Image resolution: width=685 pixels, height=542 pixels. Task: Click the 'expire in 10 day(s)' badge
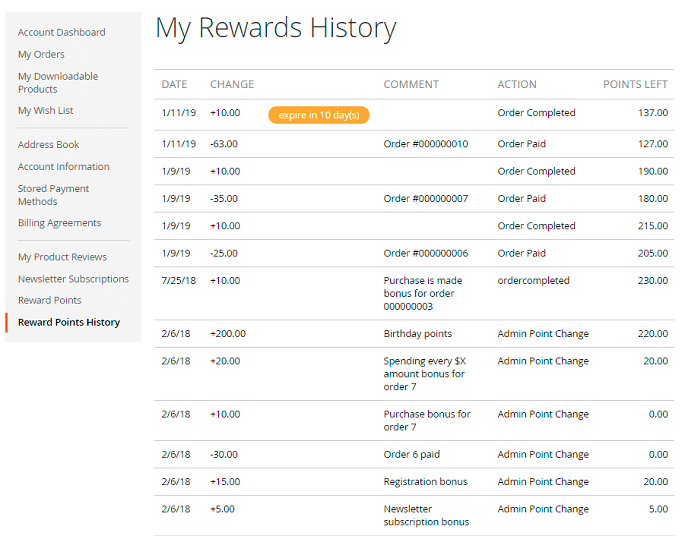click(x=319, y=115)
